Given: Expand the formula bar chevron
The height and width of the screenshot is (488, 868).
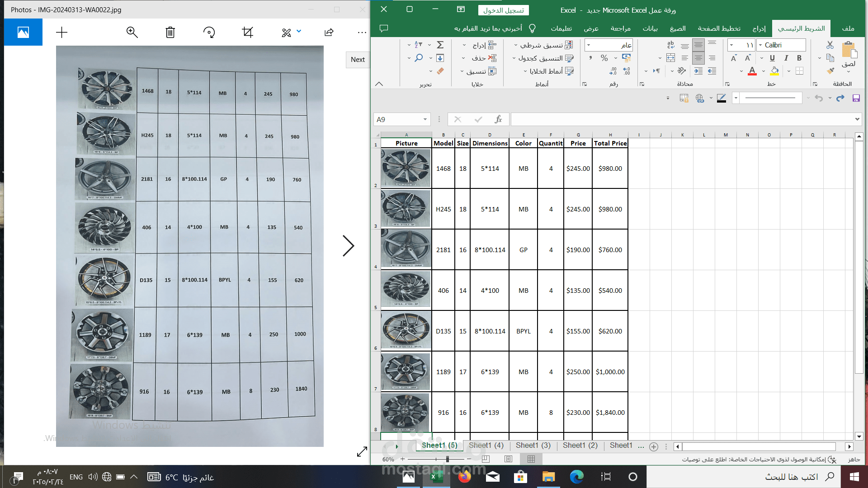Looking at the screenshot, I should 857,119.
